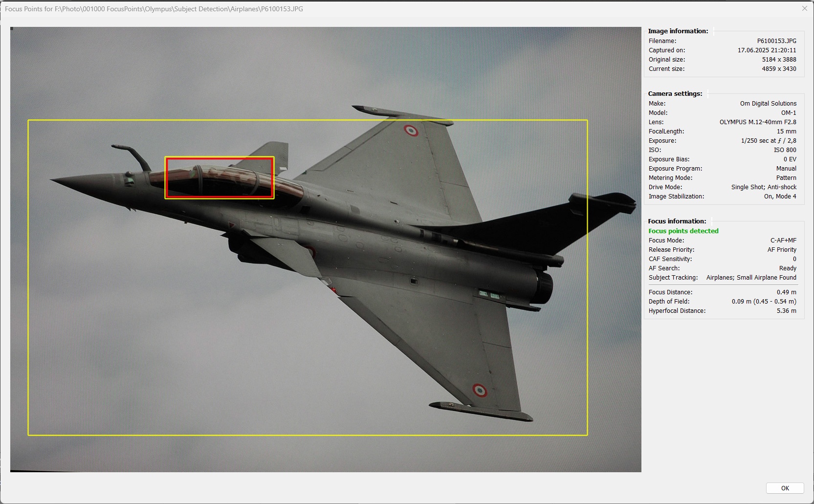Click the camera model value OM-1
Screen dimensions: 814x504
(x=788, y=113)
